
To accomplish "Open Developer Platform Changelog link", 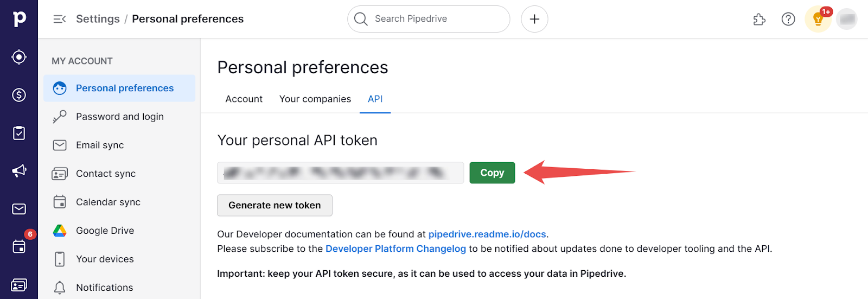I will (x=395, y=249).
